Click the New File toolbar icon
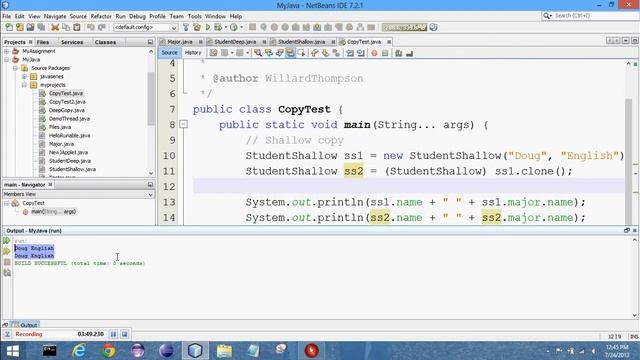640x360 pixels. [x=9, y=27]
